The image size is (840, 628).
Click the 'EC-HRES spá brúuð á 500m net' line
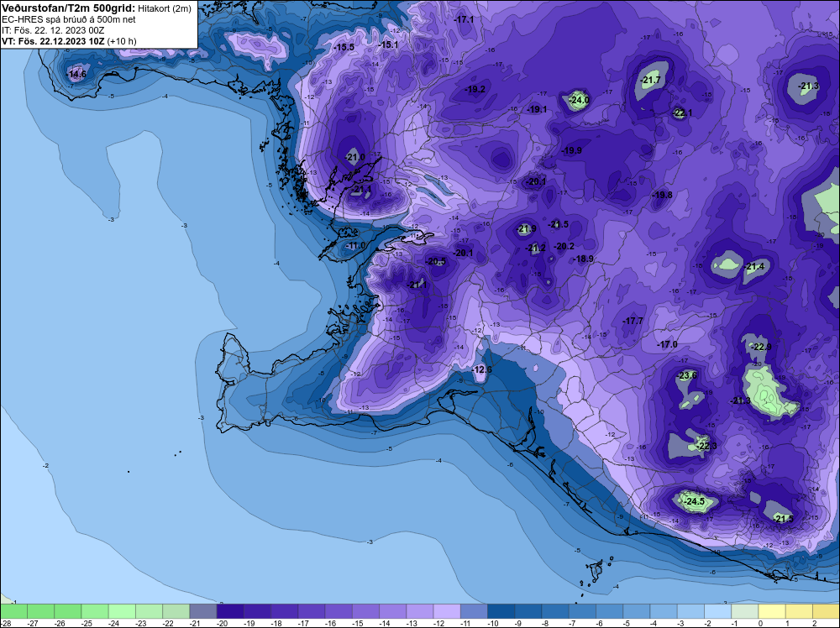tap(69, 19)
